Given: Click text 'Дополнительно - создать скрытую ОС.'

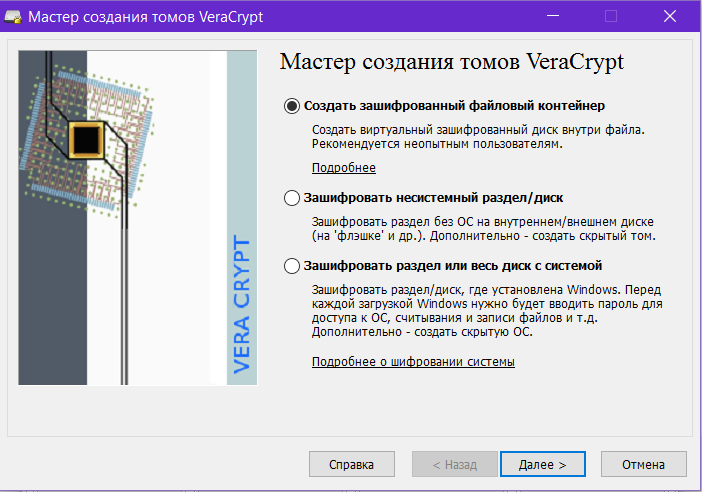Looking at the screenshot, I should (x=422, y=332).
